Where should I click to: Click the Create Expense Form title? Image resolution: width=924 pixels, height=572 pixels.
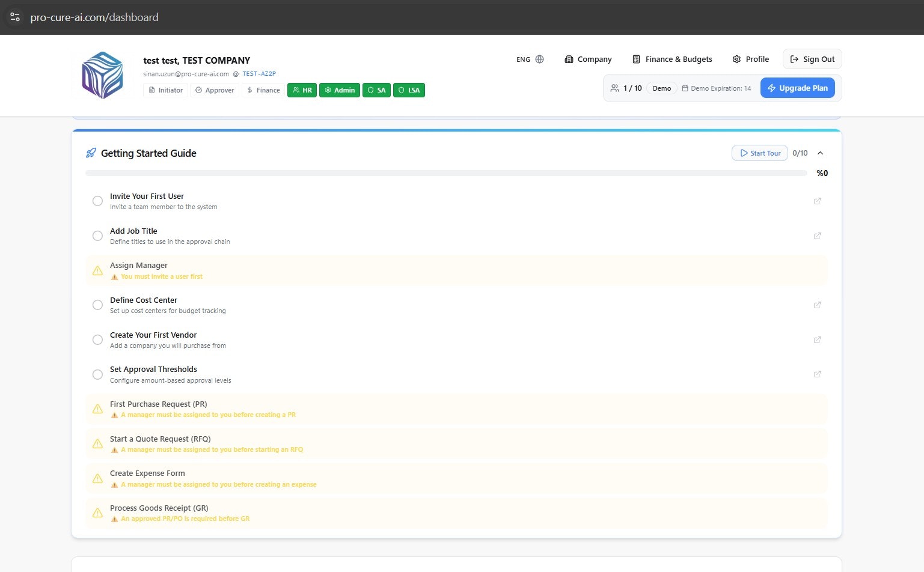(x=147, y=473)
